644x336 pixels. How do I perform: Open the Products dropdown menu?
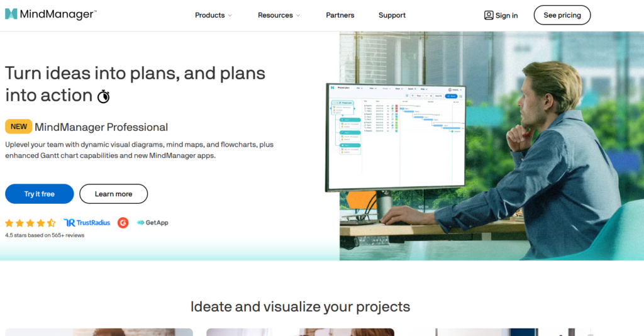click(x=213, y=15)
